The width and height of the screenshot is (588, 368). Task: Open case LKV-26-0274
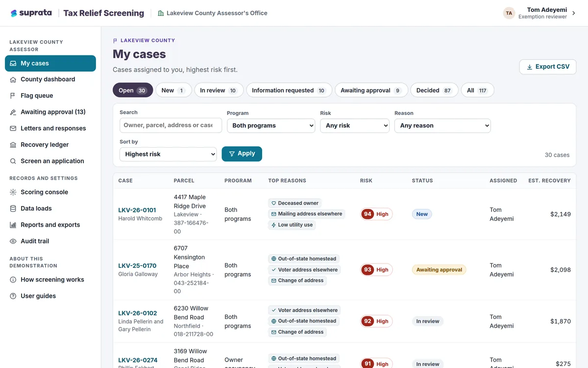tap(138, 360)
